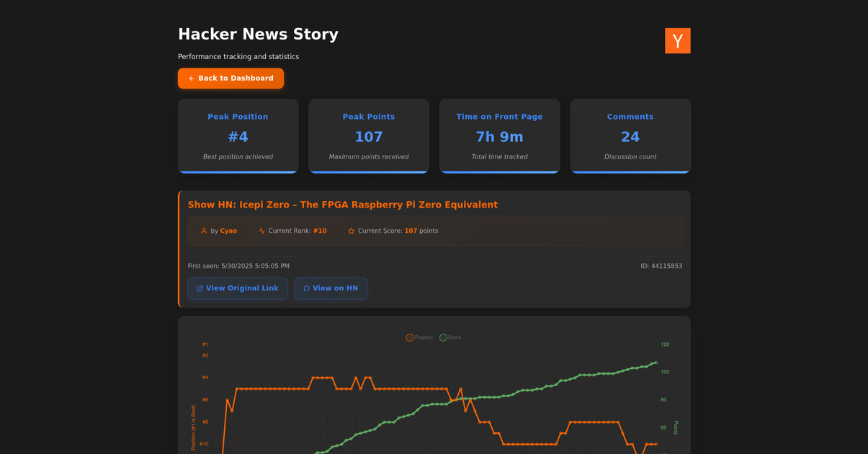Click the #1 tick label on position axis
The image size is (868, 454).
205,344
